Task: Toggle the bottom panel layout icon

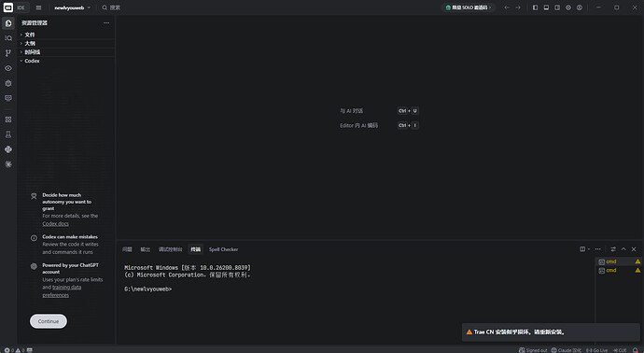Action: [546, 7]
